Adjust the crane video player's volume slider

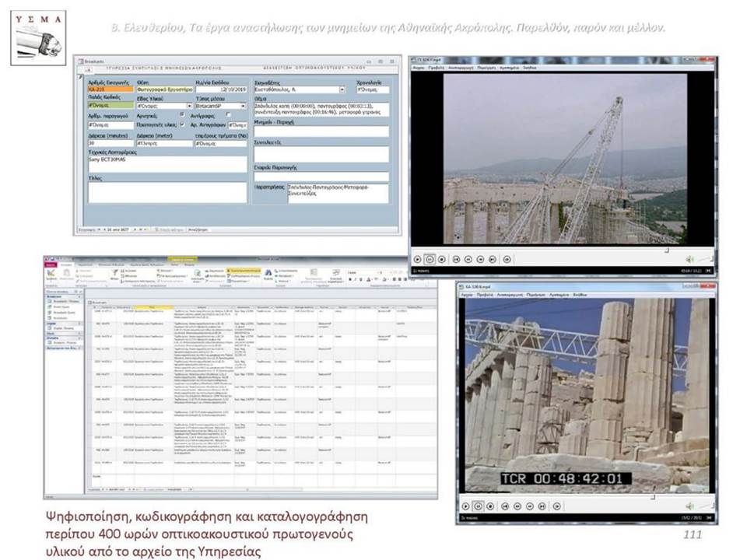(704, 260)
